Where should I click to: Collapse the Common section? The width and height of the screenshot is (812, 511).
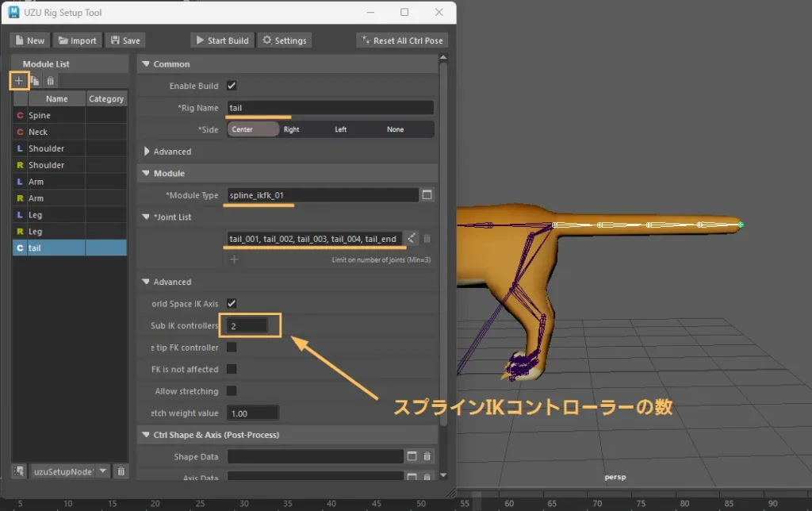[146, 63]
